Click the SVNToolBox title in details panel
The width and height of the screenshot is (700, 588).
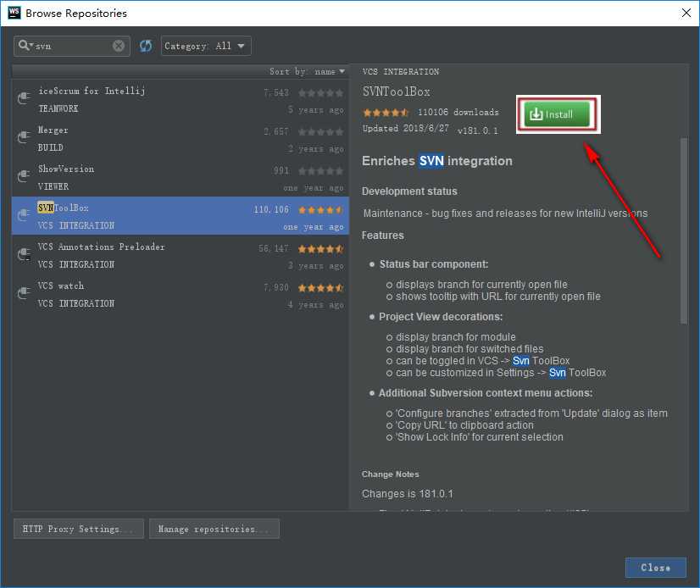[x=396, y=92]
